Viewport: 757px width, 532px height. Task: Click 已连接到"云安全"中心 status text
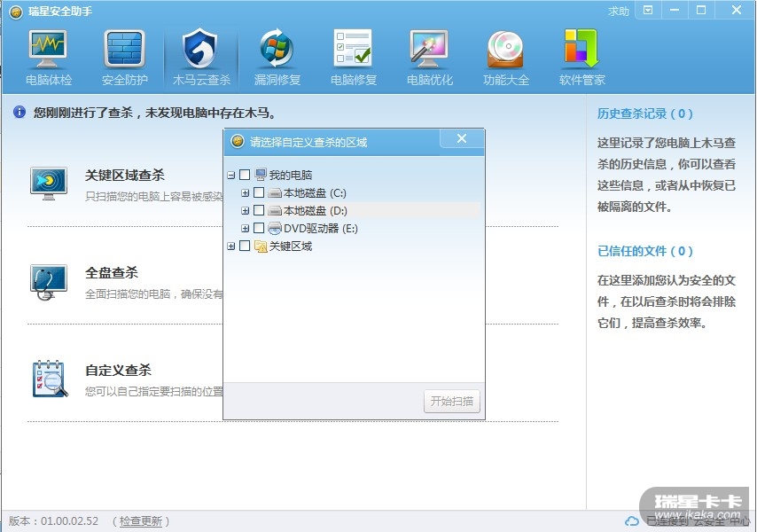[698, 521]
